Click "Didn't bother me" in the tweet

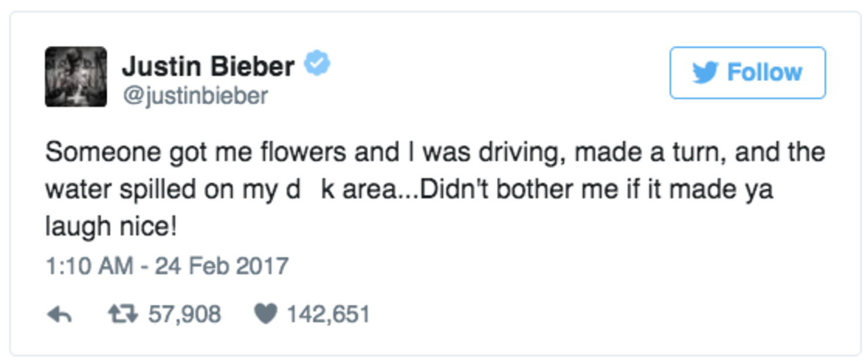point(502,190)
